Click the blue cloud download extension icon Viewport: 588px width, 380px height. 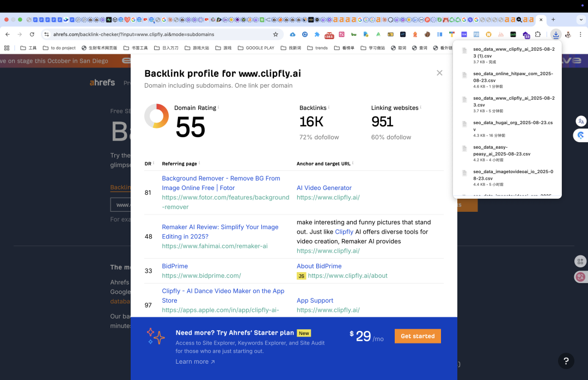(x=292, y=34)
